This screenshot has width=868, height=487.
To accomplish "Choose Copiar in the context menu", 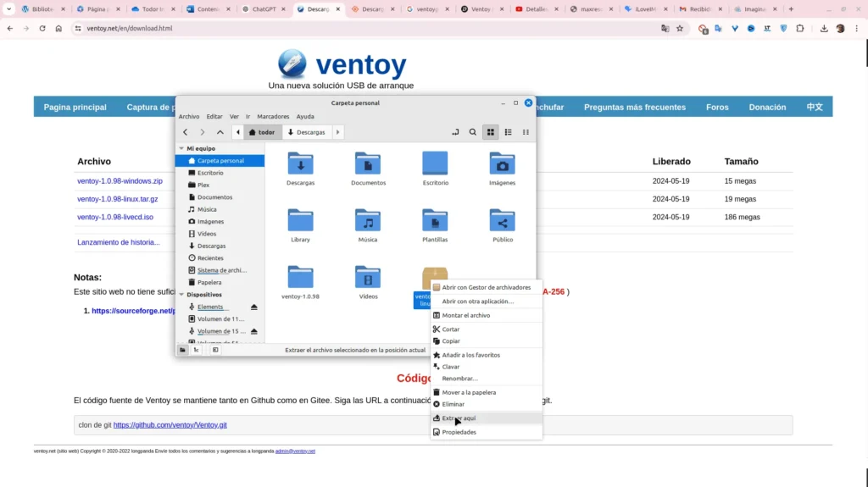I will point(486,340).
